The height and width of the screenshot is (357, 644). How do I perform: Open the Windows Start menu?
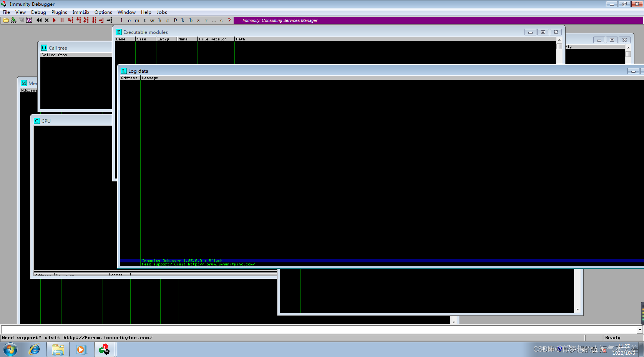coord(10,350)
